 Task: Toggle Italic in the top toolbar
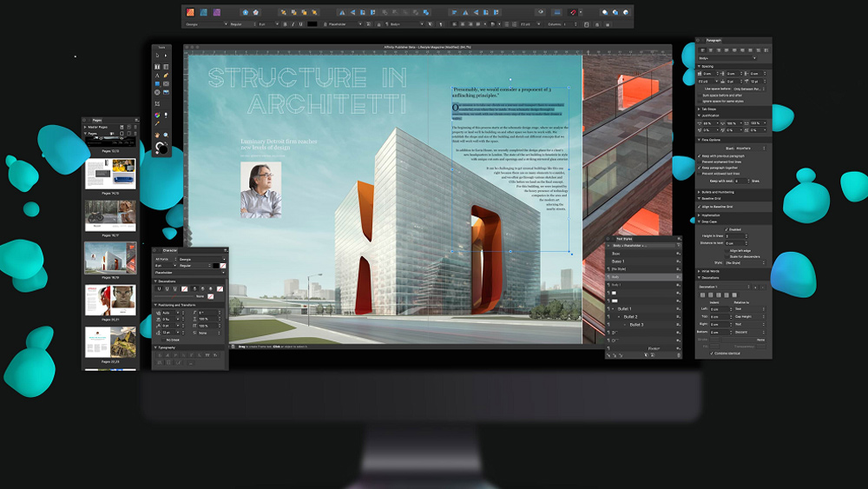tap(293, 24)
